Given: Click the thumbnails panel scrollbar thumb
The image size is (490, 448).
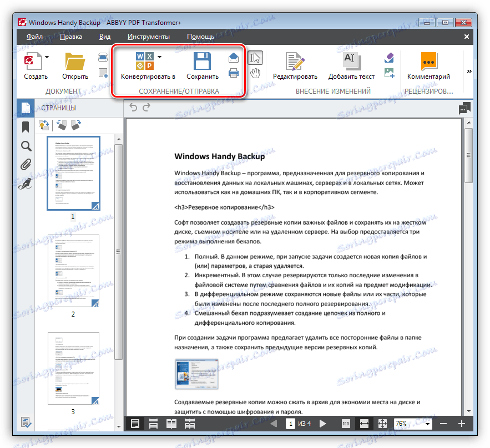Looking at the screenshot, I should (x=119, y=252).
